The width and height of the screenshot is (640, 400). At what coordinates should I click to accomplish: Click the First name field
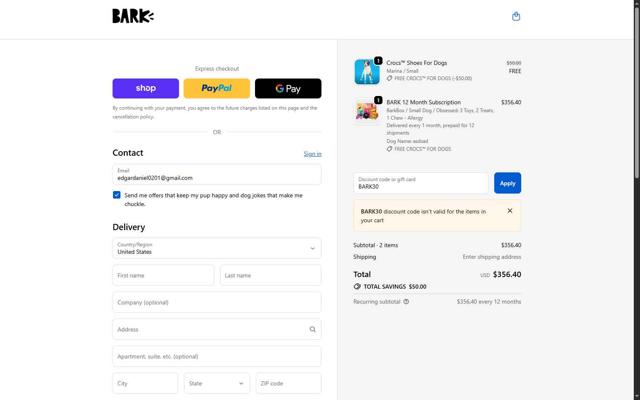(x=163, y=275)
